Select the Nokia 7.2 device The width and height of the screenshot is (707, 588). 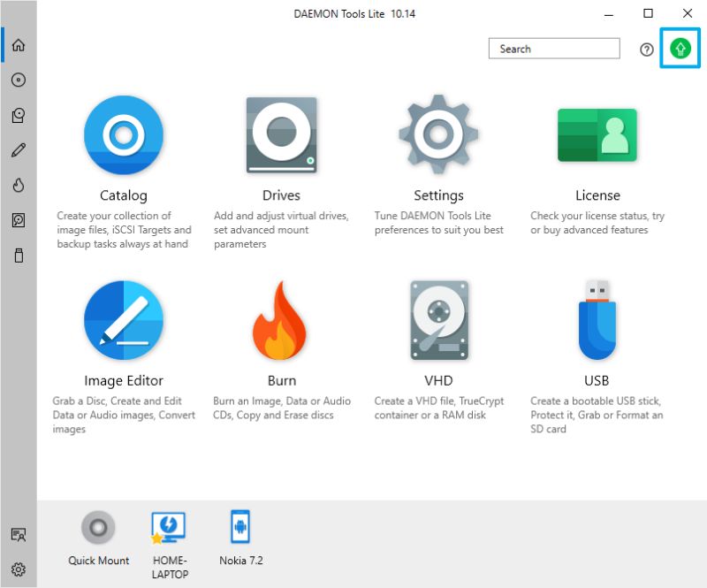pyautogui.click(x=239, y=528)
